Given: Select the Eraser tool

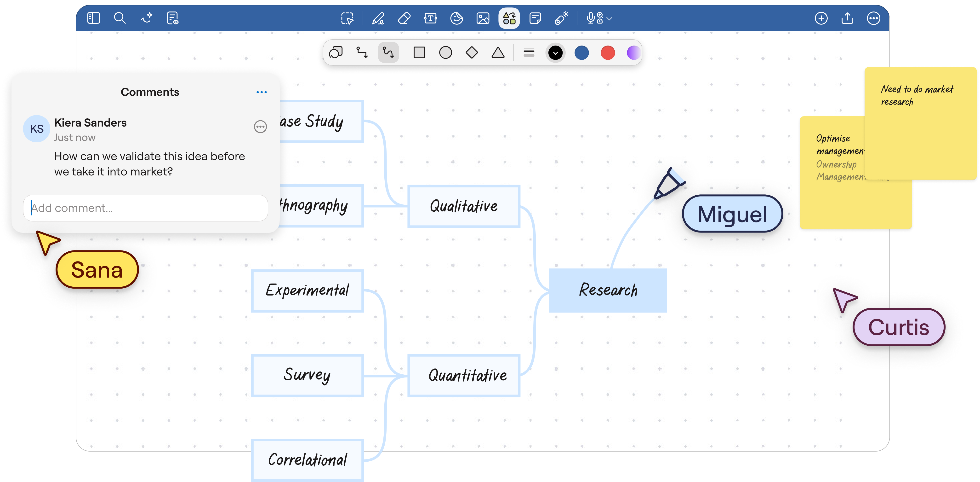Looking at the screenshot, I should pyautogui.click(x=404, y=18).
